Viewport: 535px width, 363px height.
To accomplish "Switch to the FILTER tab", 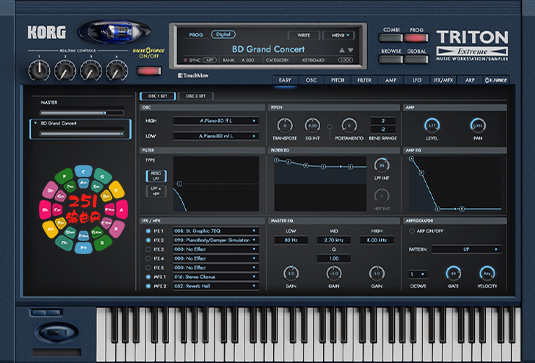I will click(x=364, y=80).
